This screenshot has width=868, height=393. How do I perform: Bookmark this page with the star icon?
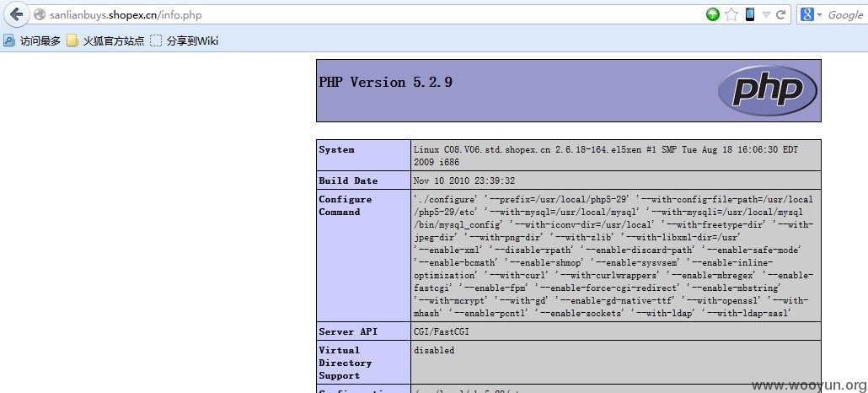[x=731, y=15]
